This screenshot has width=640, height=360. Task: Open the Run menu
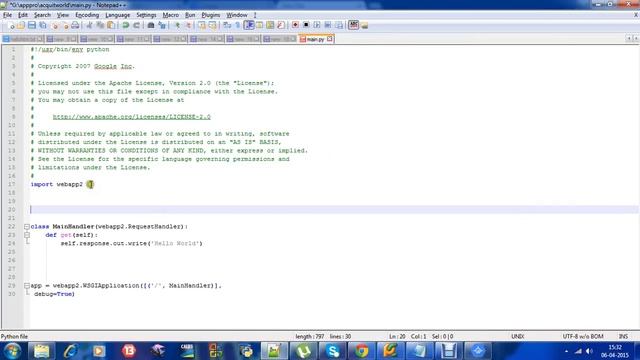point(190,15)
